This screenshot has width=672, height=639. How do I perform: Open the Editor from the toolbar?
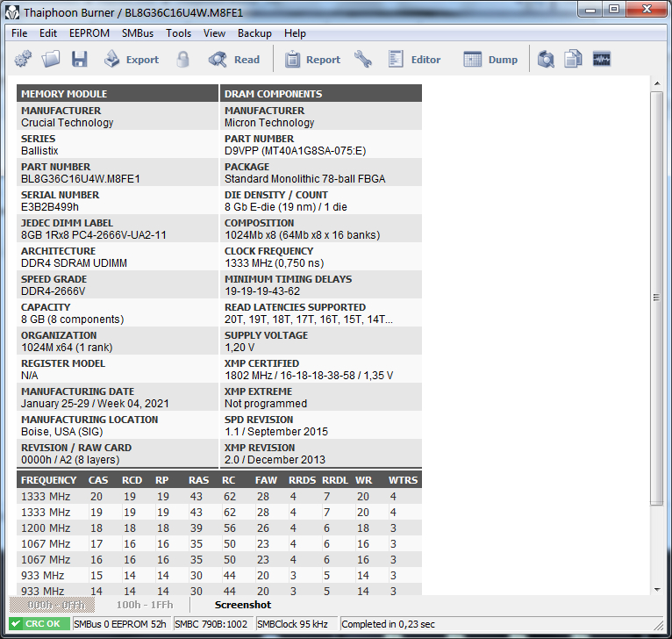click(x=415, y=59)
